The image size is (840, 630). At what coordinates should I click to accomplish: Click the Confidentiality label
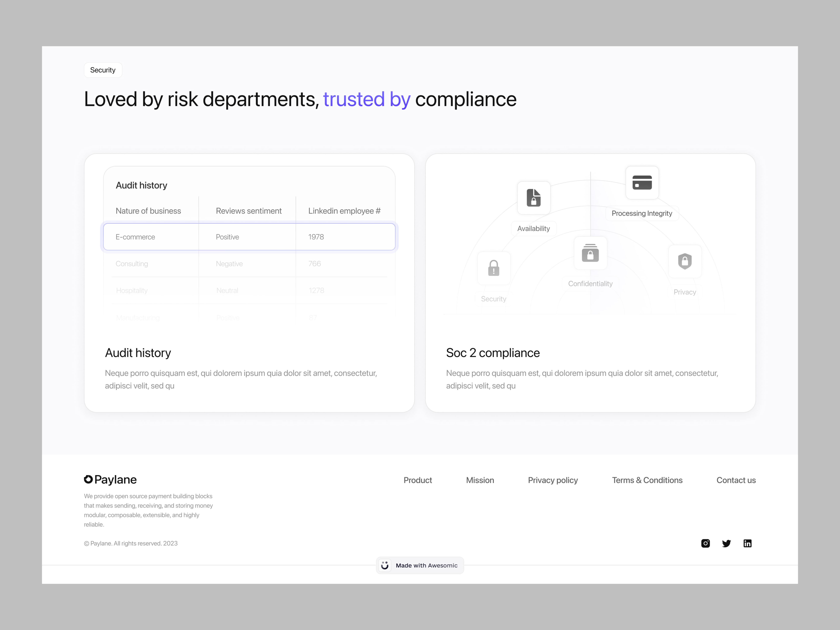pyautogui.click(x=590, y=284)
